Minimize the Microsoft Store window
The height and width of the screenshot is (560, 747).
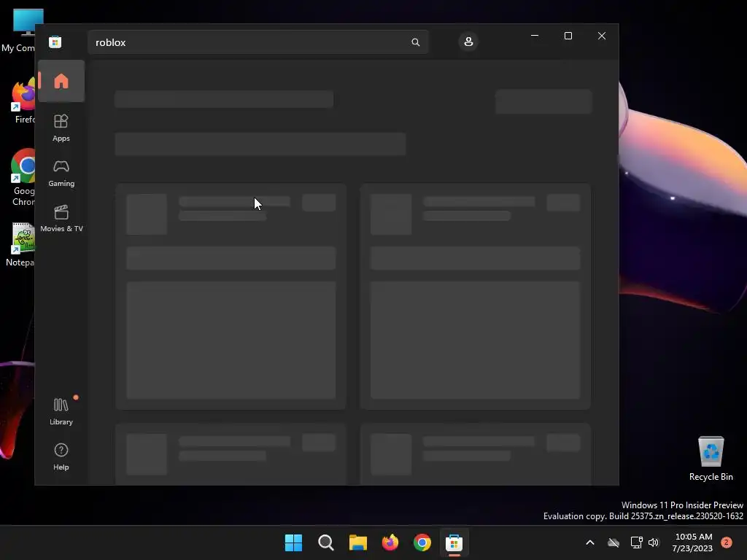(x=535, y=36)
